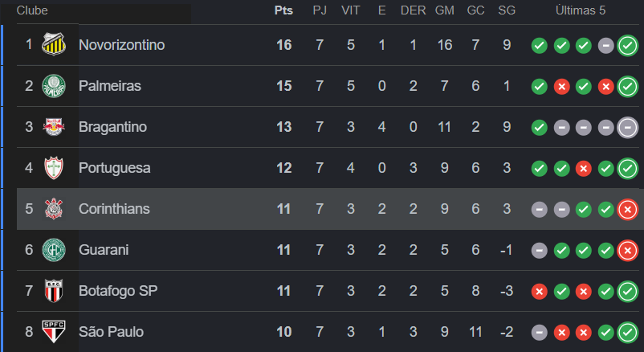Click the Últimas 5 column header
This screenshot has height=352, width=644.
tap(581, 10)
